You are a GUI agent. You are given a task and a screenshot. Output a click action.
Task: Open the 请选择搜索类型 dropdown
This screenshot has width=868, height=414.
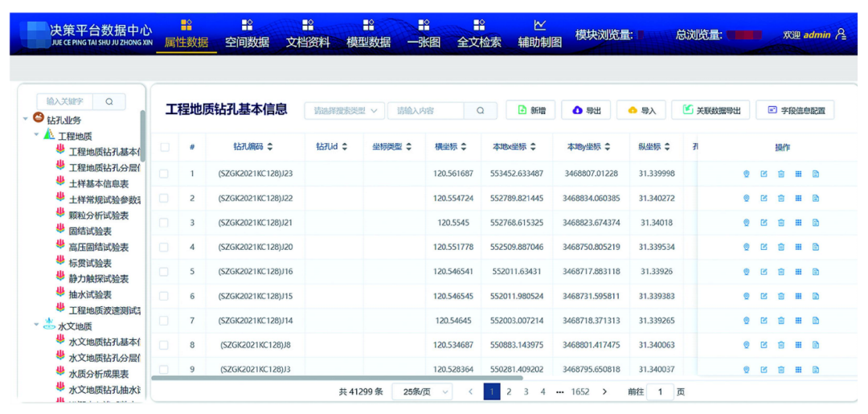[x=344, y=111]
